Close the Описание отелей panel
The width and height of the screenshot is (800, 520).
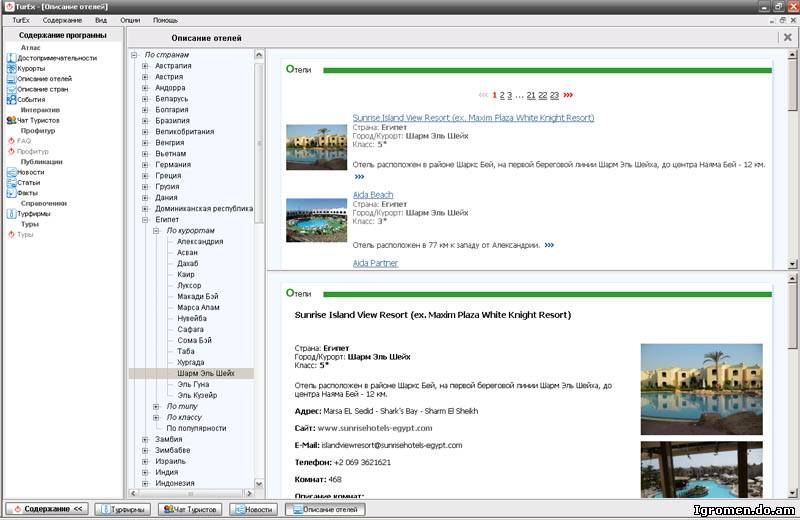coord(787,37)
